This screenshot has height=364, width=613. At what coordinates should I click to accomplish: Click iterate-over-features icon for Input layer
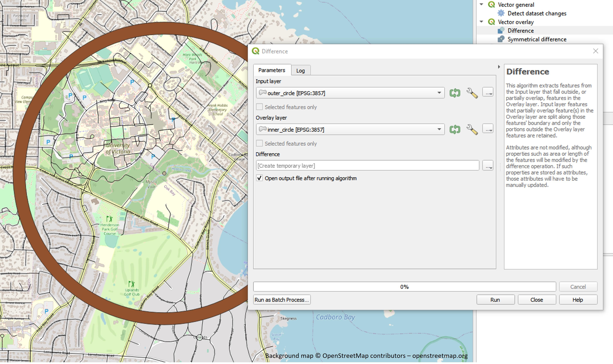coord(455,93)
